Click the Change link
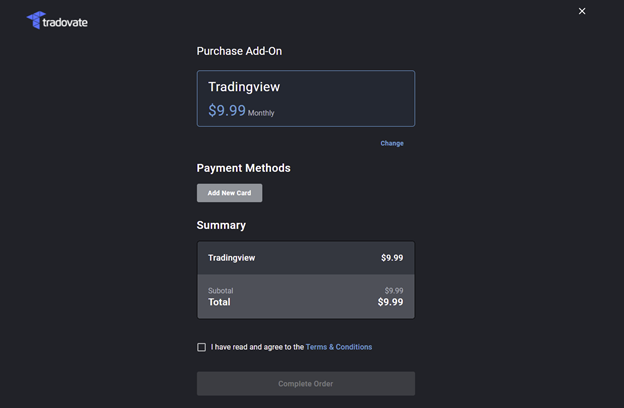Viewport: 624px width, 408px height. (392, 143)
